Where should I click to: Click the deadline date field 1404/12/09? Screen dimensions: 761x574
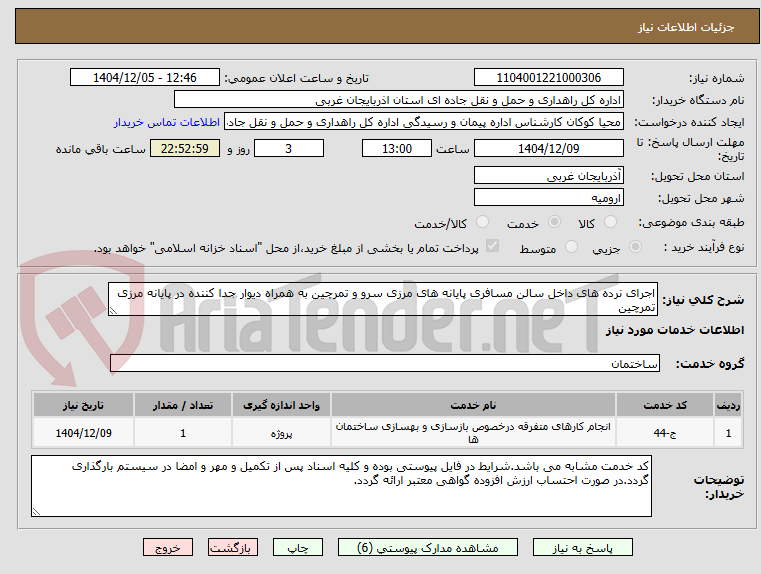click(x=548, y=148)
